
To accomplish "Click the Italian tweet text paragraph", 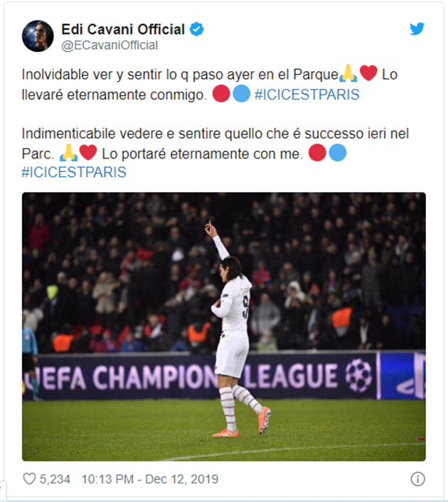I will 215,152.
